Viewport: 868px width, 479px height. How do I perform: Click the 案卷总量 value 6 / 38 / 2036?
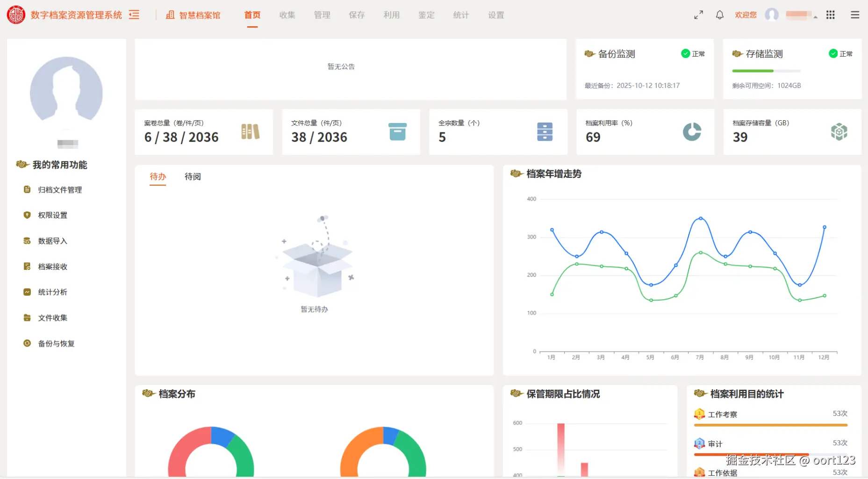[x=181, y=137]
